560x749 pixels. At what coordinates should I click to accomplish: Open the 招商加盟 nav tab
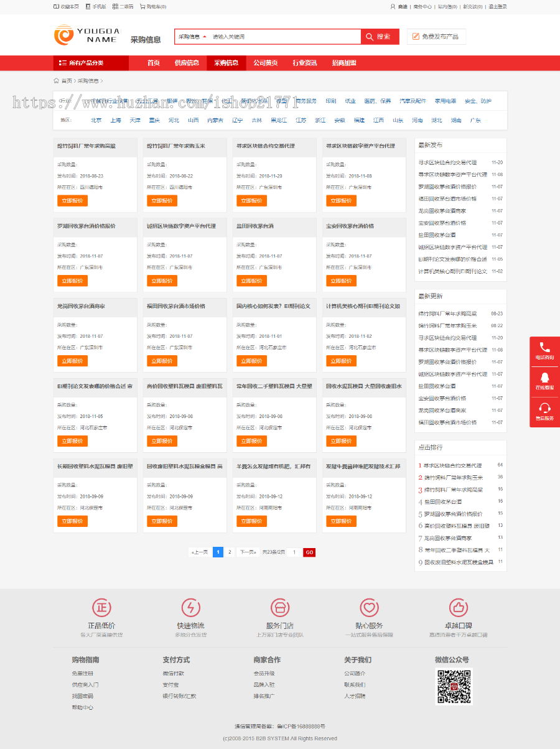click(x=344, y=63)
